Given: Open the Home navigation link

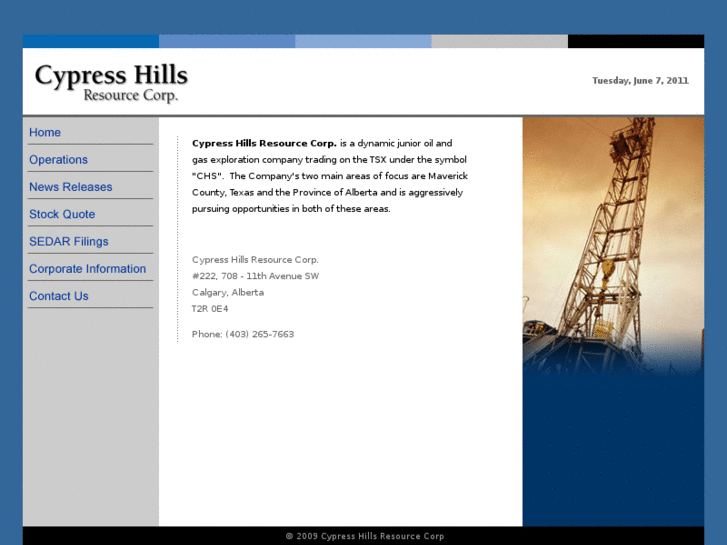Looking at the screenshot, I should pyautogui.click(x=45, y=133).
